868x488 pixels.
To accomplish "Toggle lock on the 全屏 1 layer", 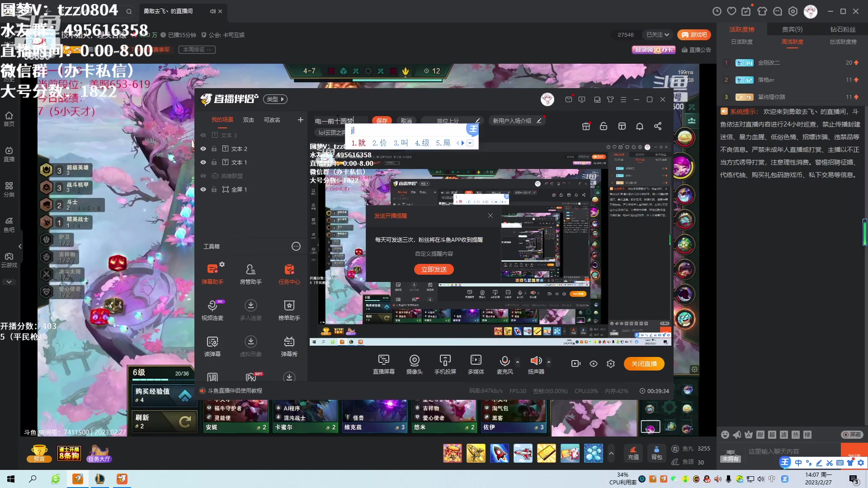I will 214,189.
